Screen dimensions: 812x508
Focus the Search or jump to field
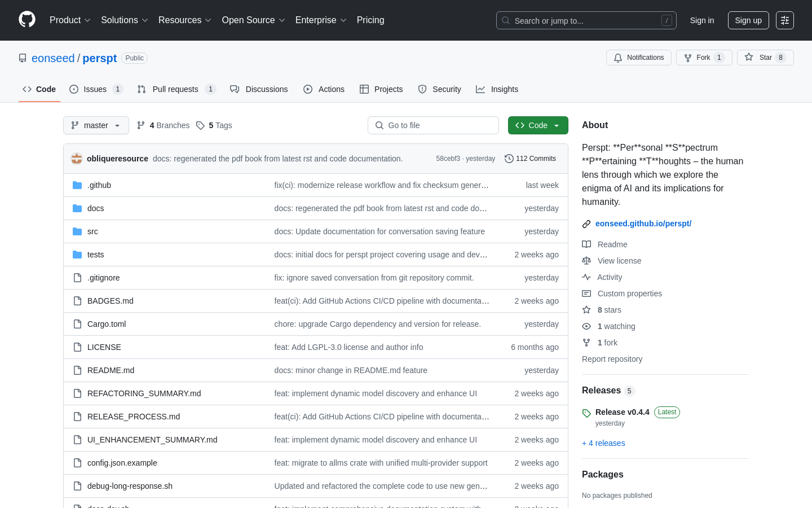(x=586, y=20)
